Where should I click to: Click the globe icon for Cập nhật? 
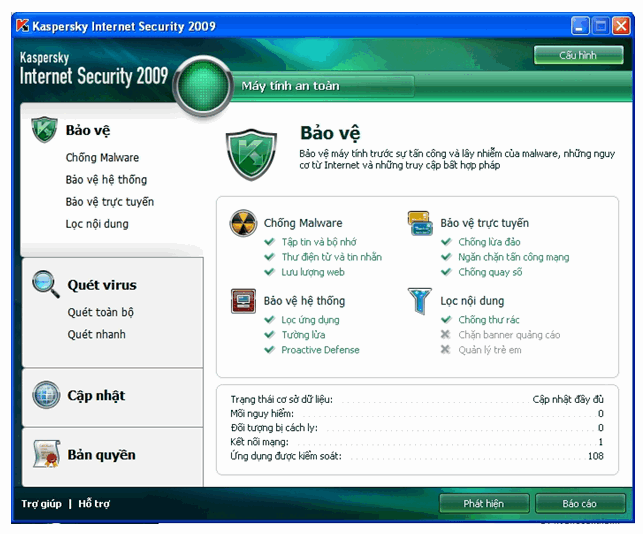click(x=46, y=395)
